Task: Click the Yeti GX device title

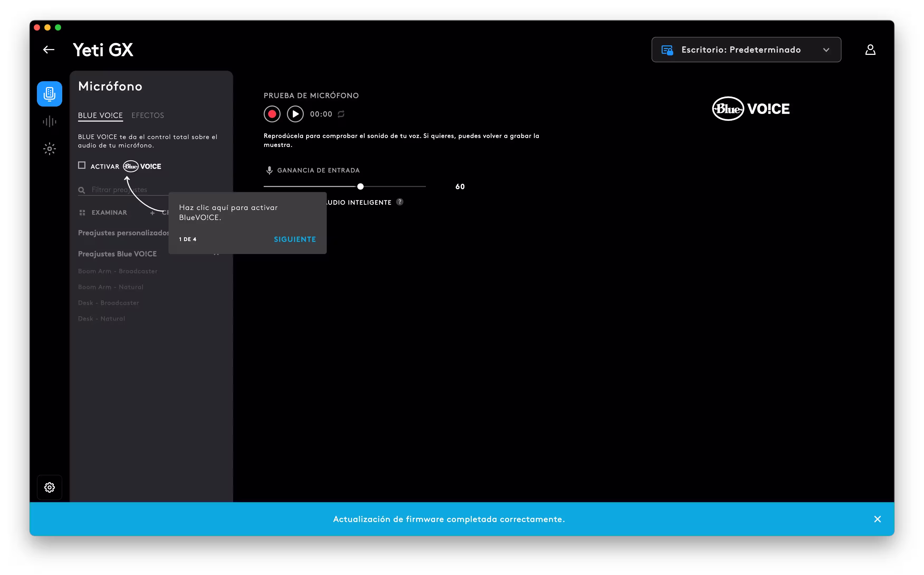Action: tap(103, 50)
